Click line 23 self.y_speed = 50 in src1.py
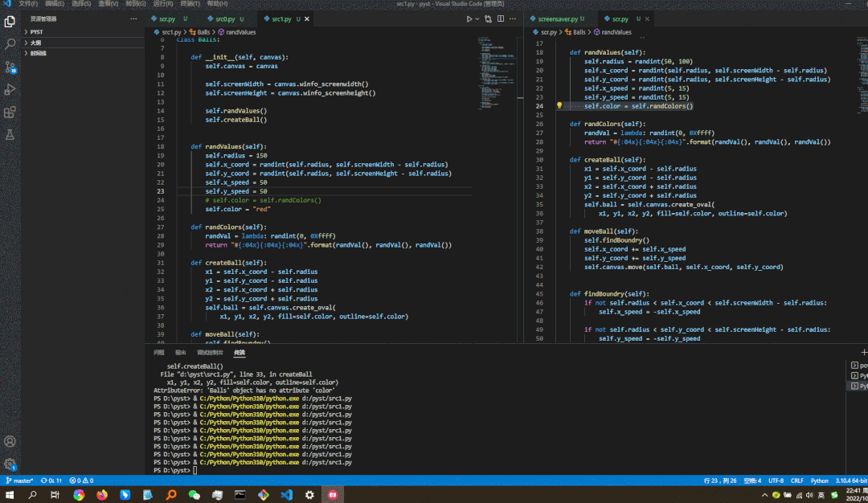Screen dimensions: 868x503 click(x=236, y=191)
